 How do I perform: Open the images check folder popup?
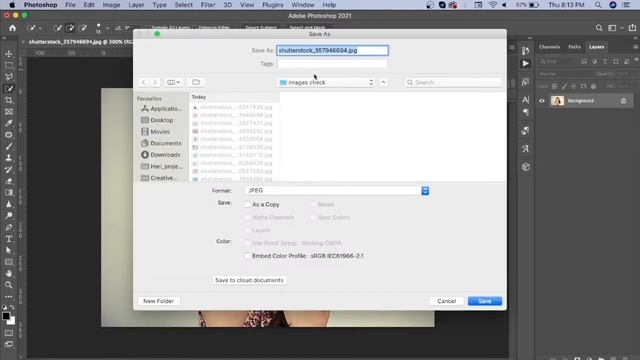[x=326, y=82]
